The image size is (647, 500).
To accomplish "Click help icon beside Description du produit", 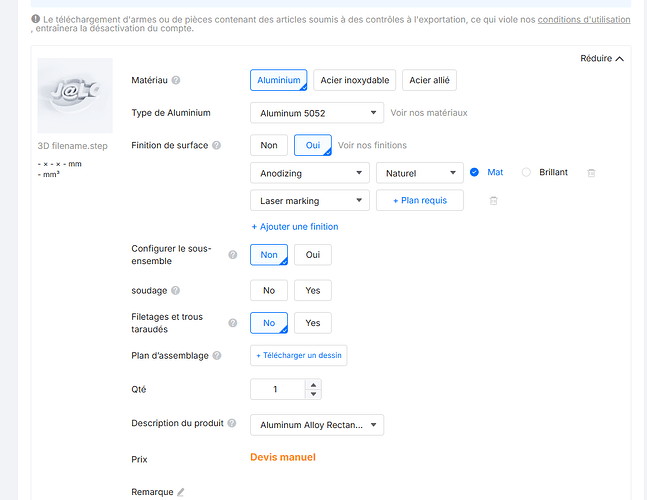I will [x=232, y=423].
